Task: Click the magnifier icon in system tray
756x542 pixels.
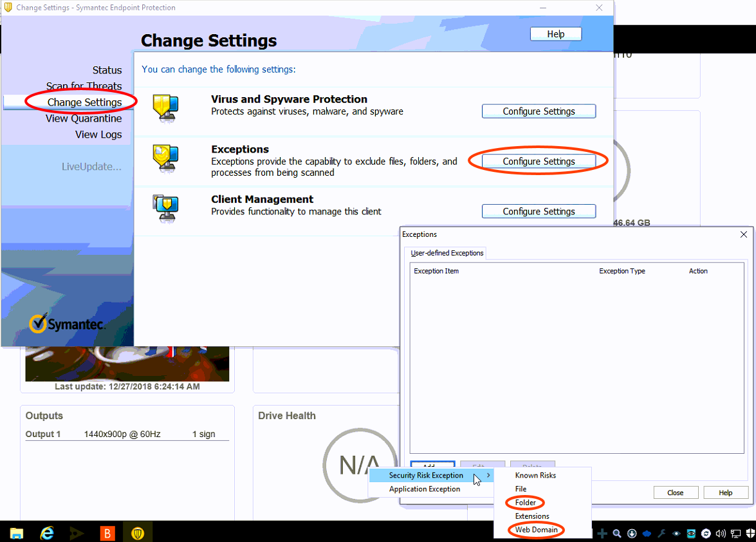Action: tap(616, 534)
